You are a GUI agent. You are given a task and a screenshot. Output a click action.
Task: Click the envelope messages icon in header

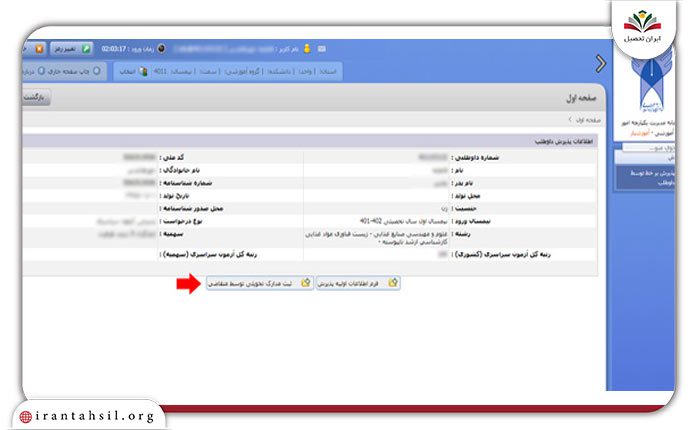coord(321,49)
